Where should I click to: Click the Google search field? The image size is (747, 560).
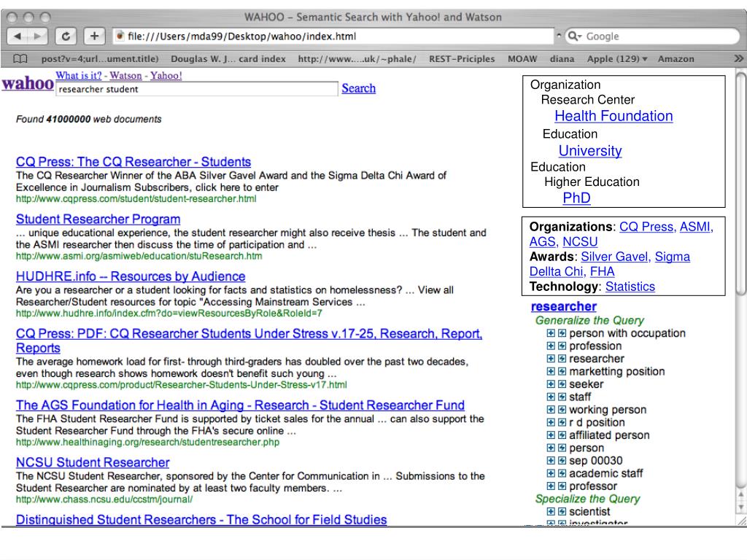tap(651, 36)
